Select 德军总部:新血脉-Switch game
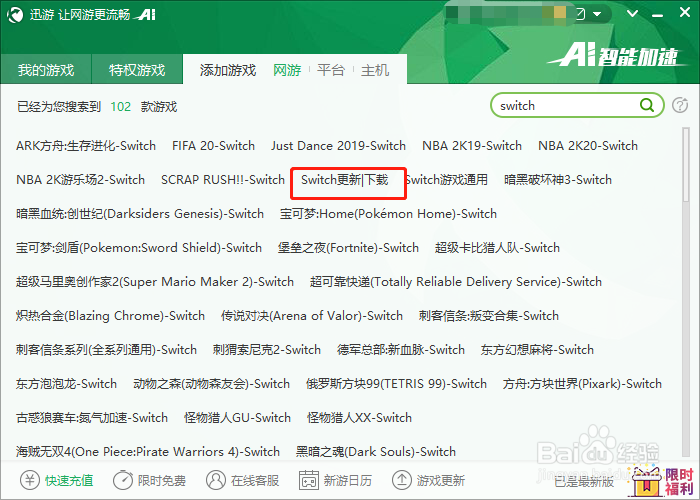 pos(401,350)
